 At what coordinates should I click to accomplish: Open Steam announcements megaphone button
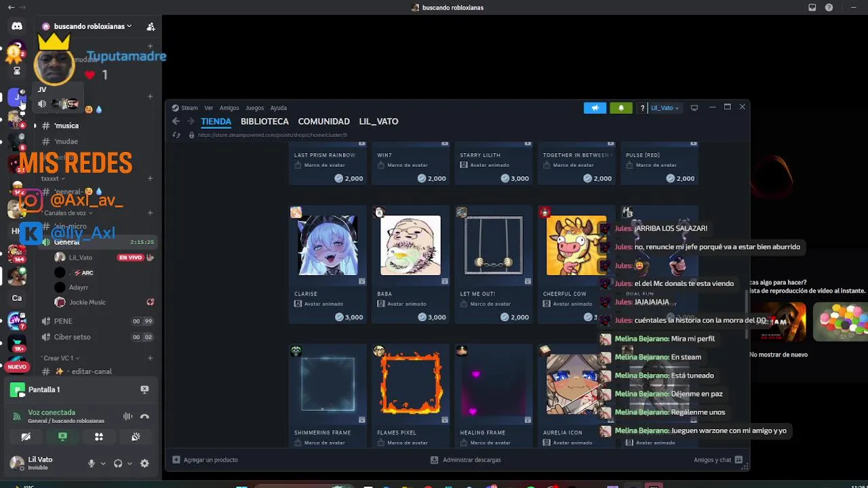pos(595,108)
